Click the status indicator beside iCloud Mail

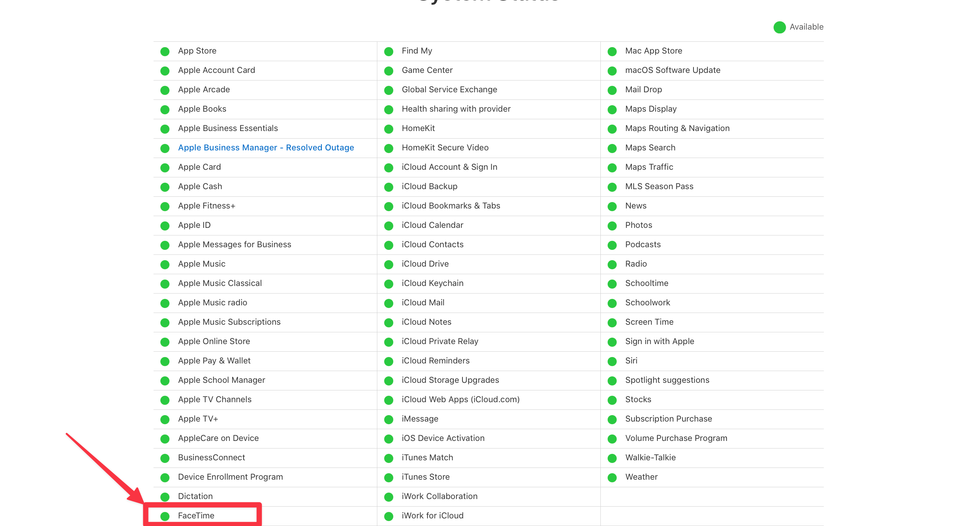coord(388,303)
